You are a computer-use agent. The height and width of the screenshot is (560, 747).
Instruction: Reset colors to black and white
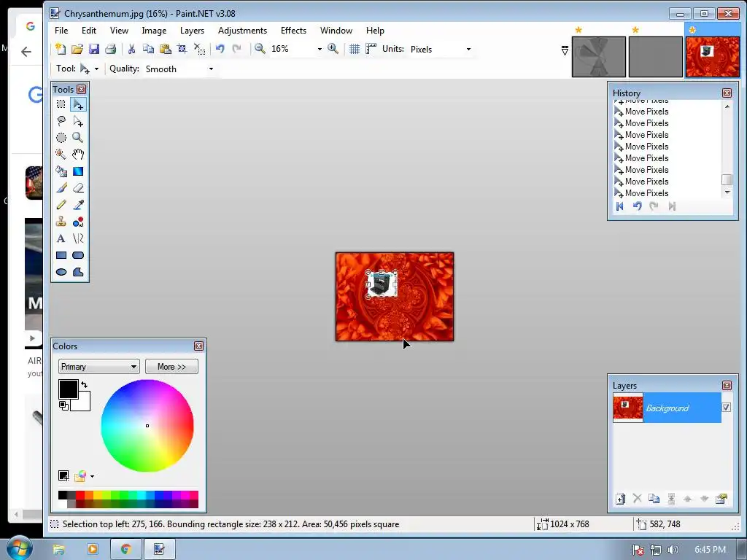pos(63,405)
